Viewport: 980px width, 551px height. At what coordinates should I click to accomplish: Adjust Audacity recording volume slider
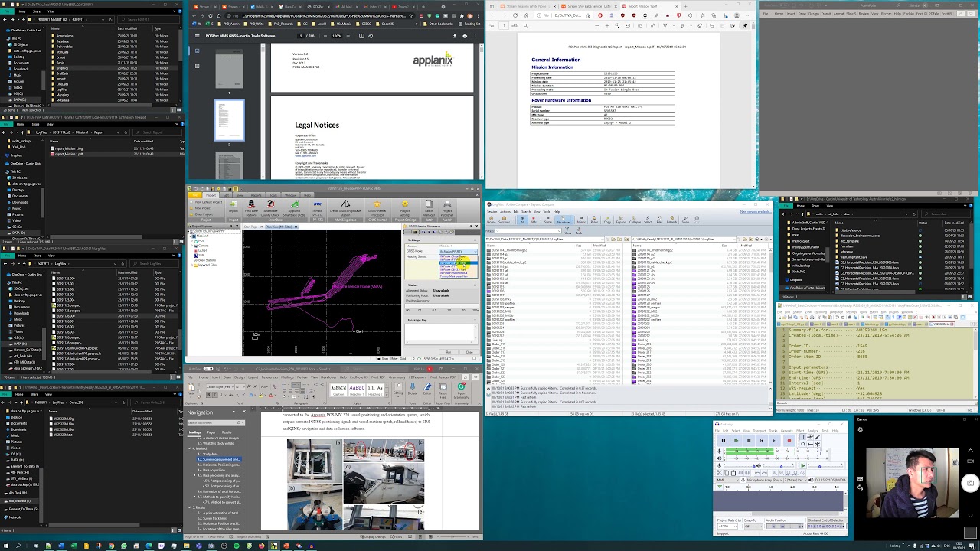pyautogui.click(x=739, y=466)
